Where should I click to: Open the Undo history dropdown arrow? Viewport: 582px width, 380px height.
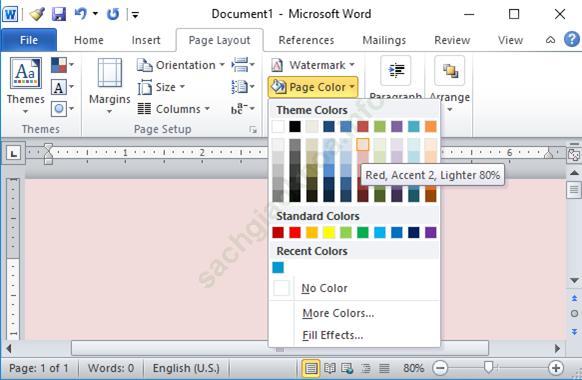point(95,14)
